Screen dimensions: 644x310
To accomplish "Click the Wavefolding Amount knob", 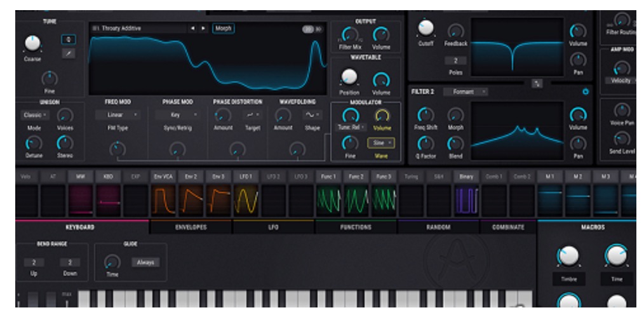I will [x=283, y=116].
